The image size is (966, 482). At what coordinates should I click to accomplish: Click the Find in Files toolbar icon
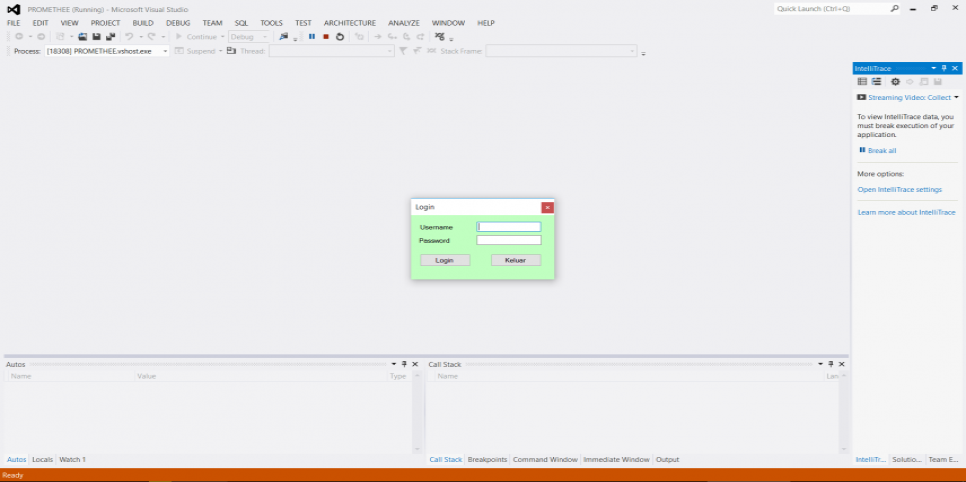click(x=283, y=36)
